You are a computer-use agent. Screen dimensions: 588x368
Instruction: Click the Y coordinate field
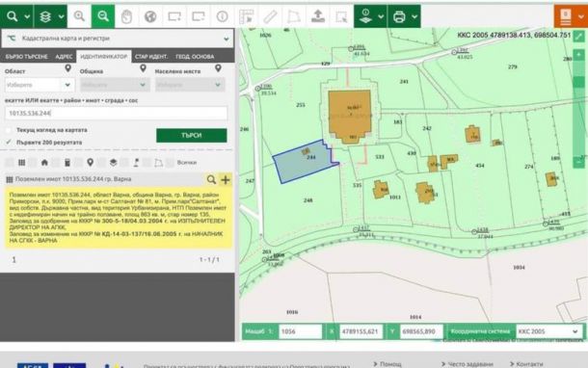point(421,331)
